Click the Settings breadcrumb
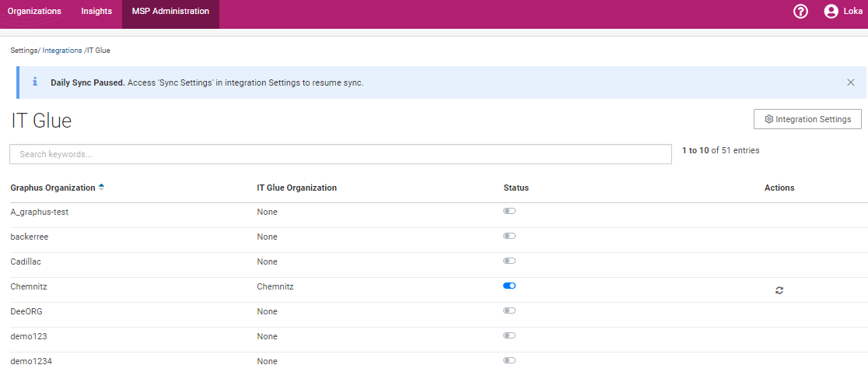 click(x=24, y=51)
